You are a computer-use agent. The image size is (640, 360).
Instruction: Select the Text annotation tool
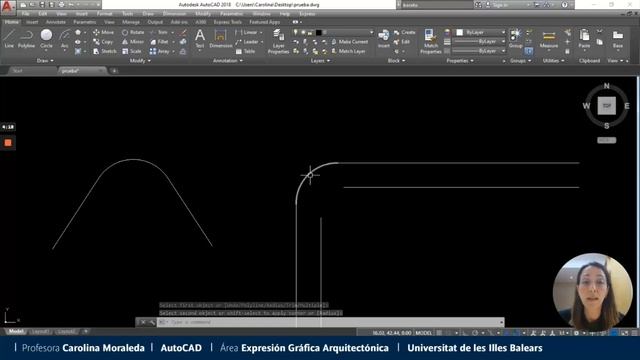(200, 39)
